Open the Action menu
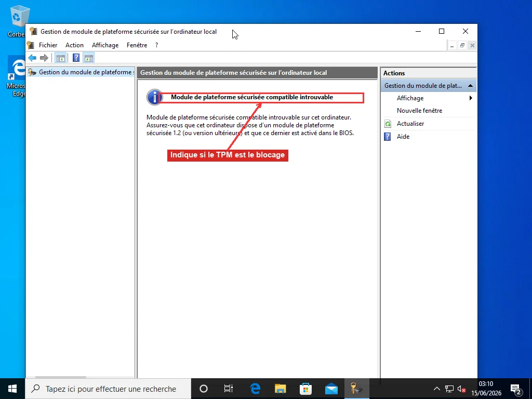The height and width of the screenshot is (399, 532). [x=75, y=45]
